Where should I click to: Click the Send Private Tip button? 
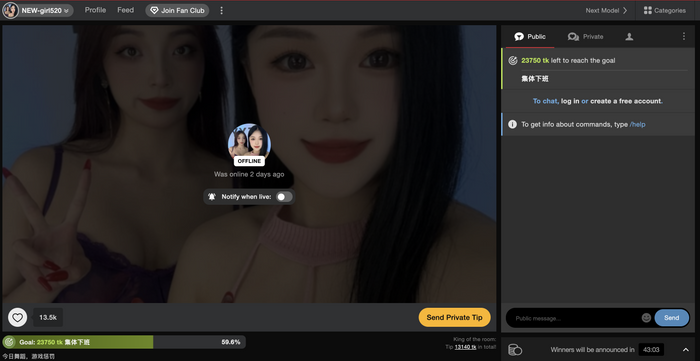click(454, 317)
